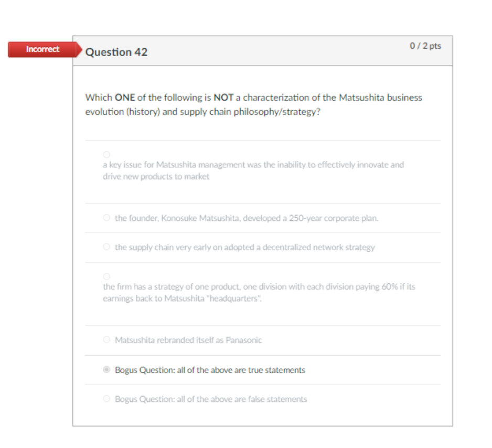
Task: Select all of the above are false radio
Action: click(106, 399)
